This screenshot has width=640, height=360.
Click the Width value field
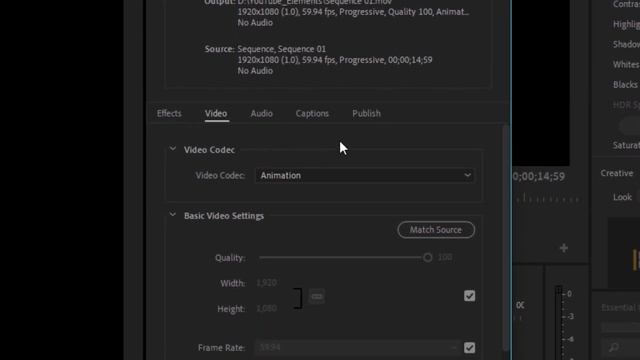pyautogui.click(x=267, y=283)
